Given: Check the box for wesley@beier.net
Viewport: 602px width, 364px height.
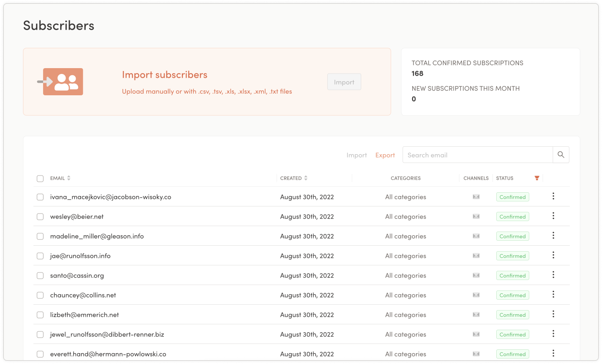Looking at the screenshot, I should 40,216.
